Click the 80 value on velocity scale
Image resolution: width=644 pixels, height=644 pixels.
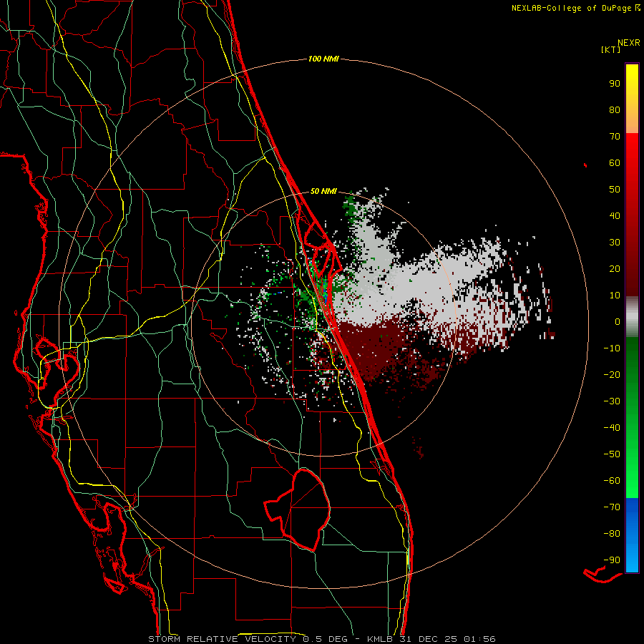(615, 109)
